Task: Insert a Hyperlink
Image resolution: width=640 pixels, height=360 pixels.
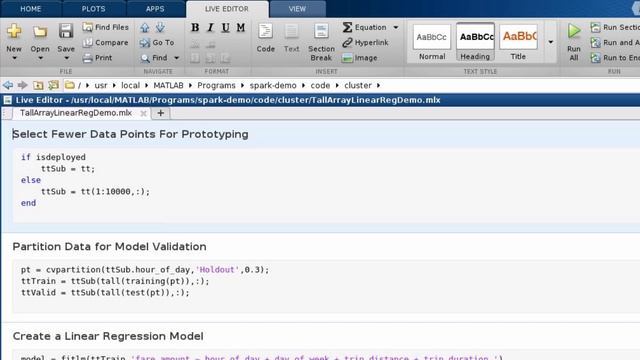Action: pos(366,42)
